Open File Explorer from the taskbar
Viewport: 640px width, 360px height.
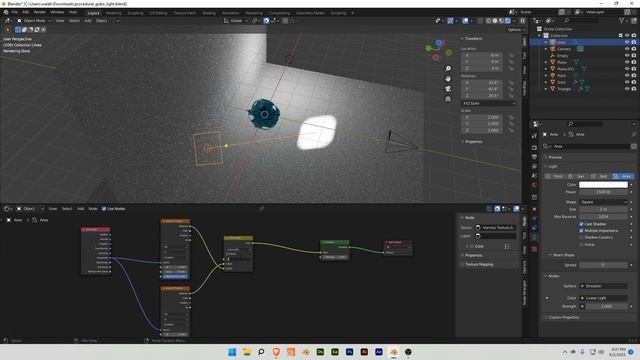pyautogui.click(x=247, y=352)
